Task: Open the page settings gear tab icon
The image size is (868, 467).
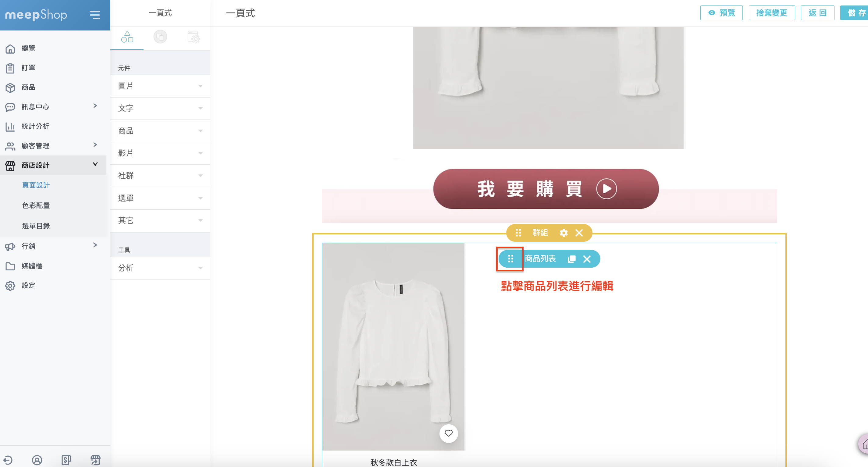Action: pos(194,37)
